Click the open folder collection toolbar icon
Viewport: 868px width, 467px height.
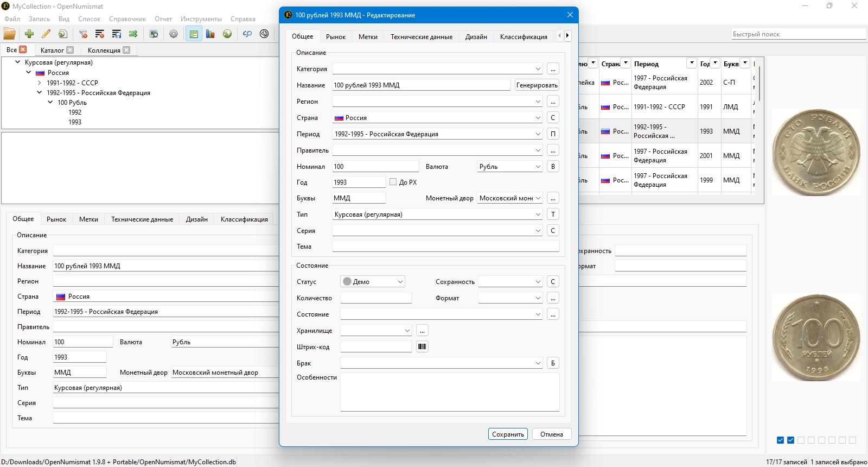[10, 34]
